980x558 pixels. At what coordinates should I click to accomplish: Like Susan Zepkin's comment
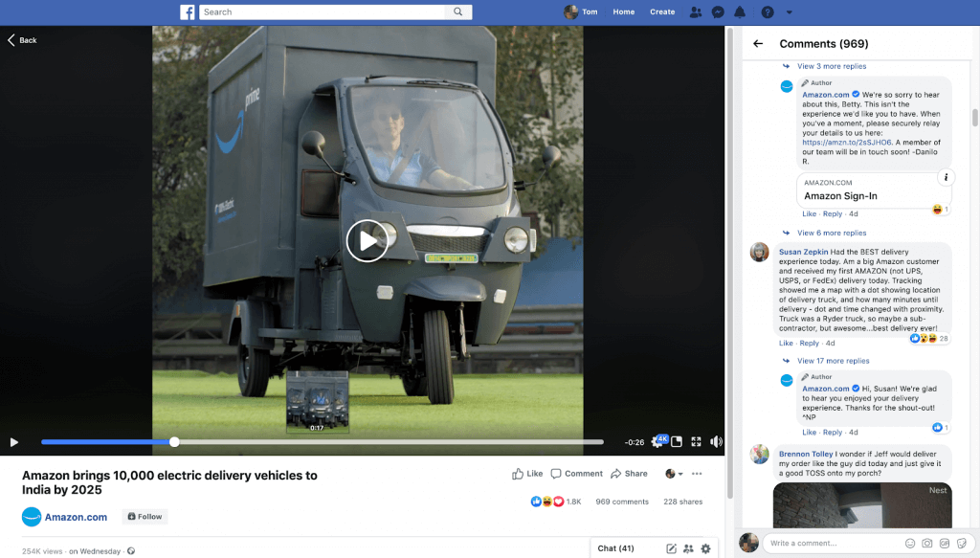786,343
